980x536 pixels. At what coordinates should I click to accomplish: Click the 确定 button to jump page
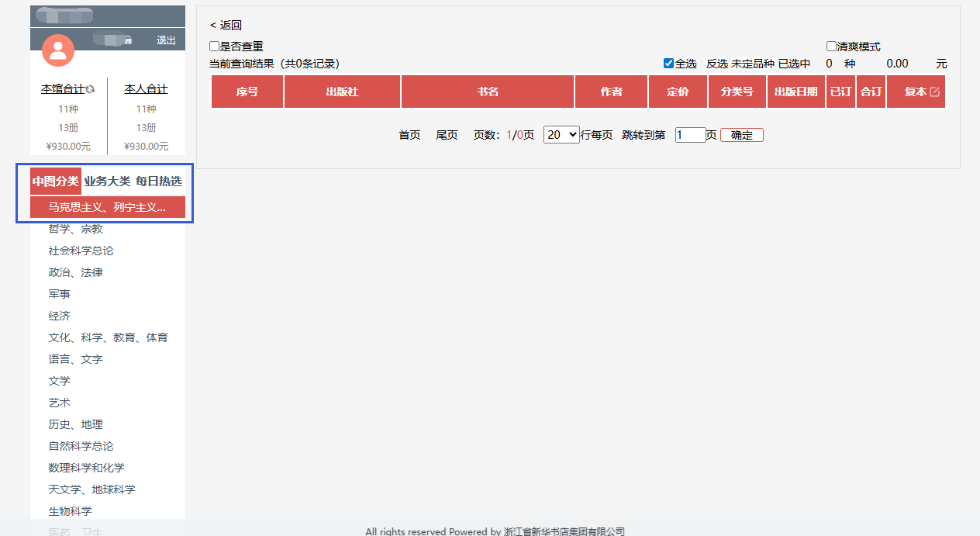click(x=741, y=135)
